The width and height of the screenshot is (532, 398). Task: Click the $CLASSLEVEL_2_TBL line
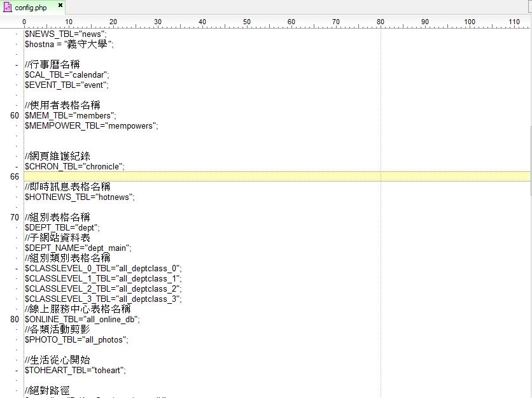pos(103,288)
